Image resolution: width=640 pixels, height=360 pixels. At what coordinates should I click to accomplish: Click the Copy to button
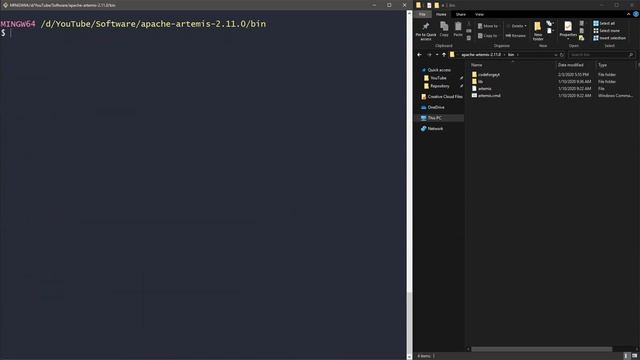[487, 36]
